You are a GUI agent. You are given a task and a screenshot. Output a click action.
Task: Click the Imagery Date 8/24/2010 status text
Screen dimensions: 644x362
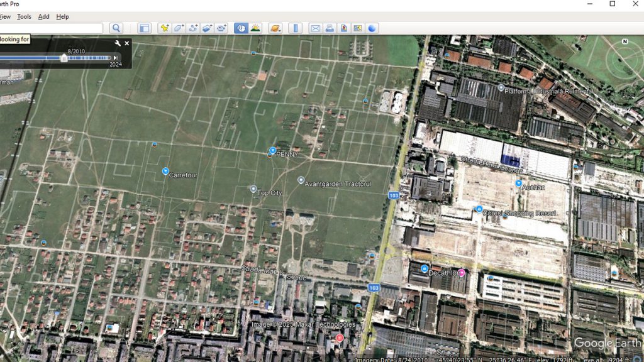tap(391, 359)
